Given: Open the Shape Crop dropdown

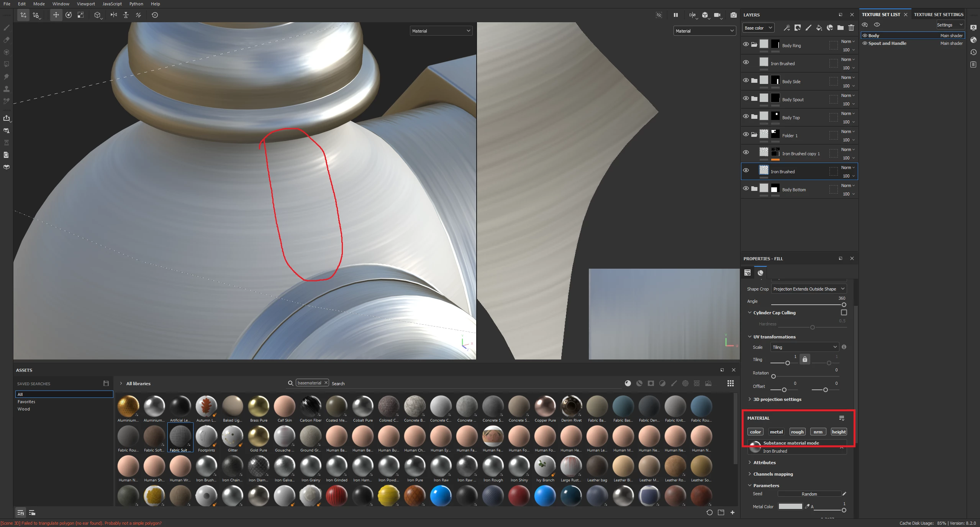Looking at the screenshot, I should (x=808, y=289).
